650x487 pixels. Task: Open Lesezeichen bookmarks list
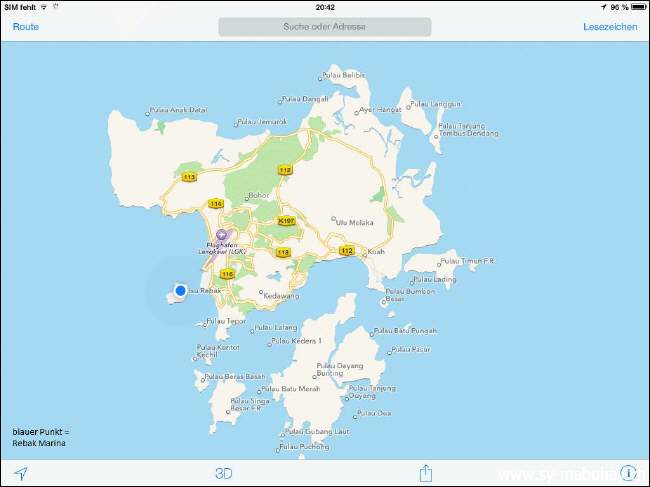point(610,27)
